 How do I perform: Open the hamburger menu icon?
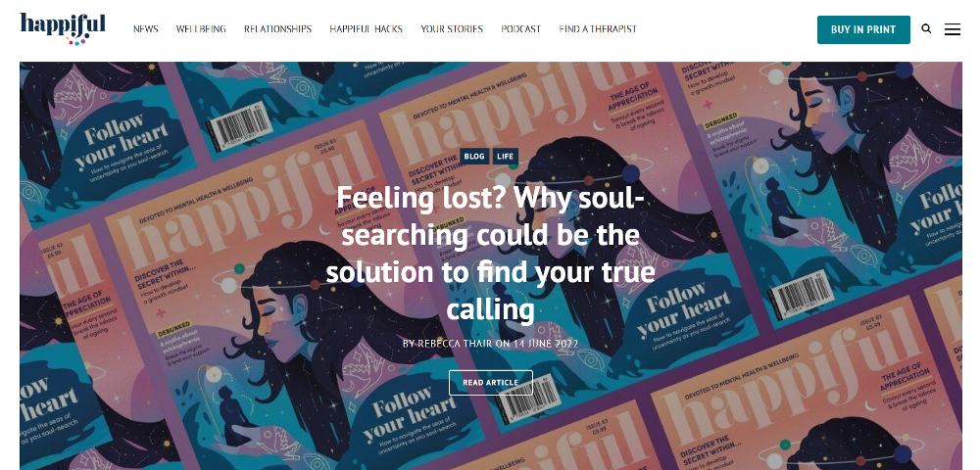pyautogui.click(x=952, y=29)
